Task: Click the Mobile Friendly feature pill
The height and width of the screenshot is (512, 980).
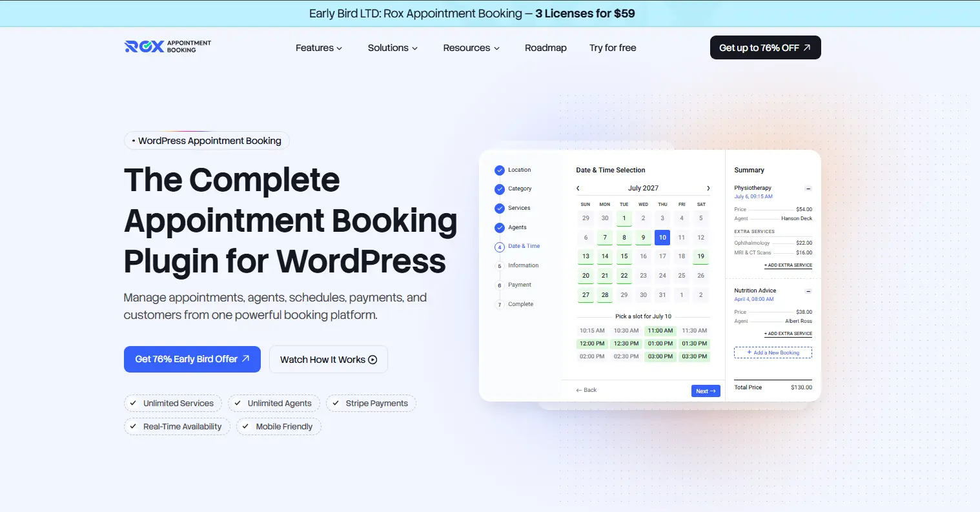Action: pos(279,427)
